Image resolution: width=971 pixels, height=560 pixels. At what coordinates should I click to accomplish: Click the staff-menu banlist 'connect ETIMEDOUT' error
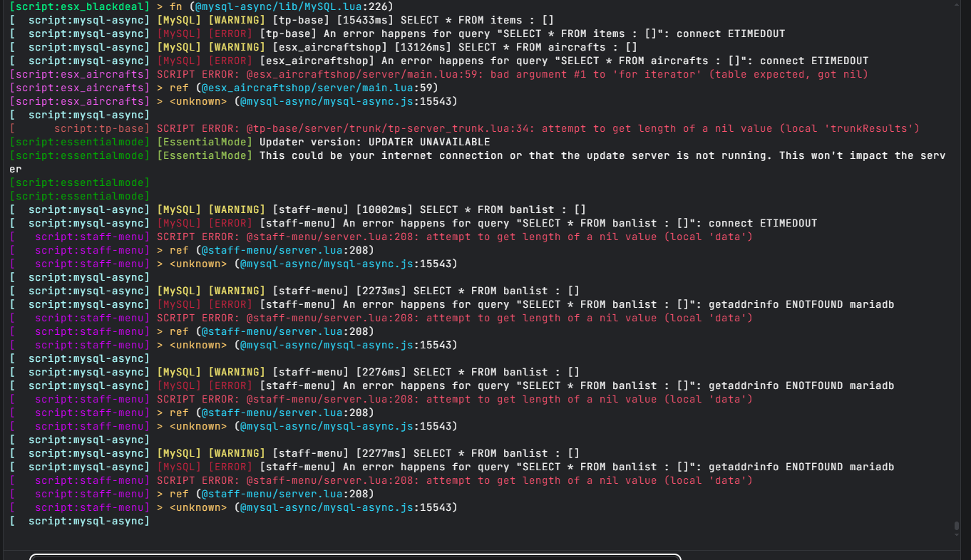[x=413, y=223]
